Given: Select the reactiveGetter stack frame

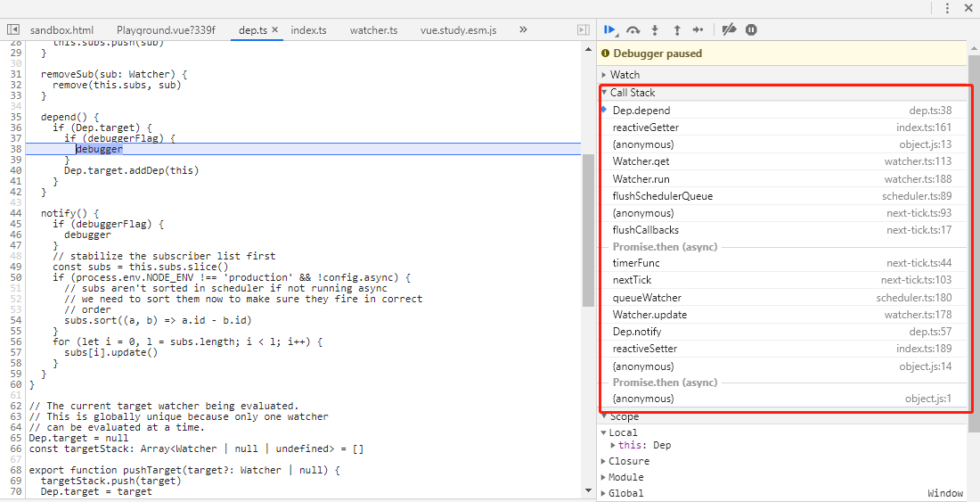Looking at the screenshot, I should point(646,128).
